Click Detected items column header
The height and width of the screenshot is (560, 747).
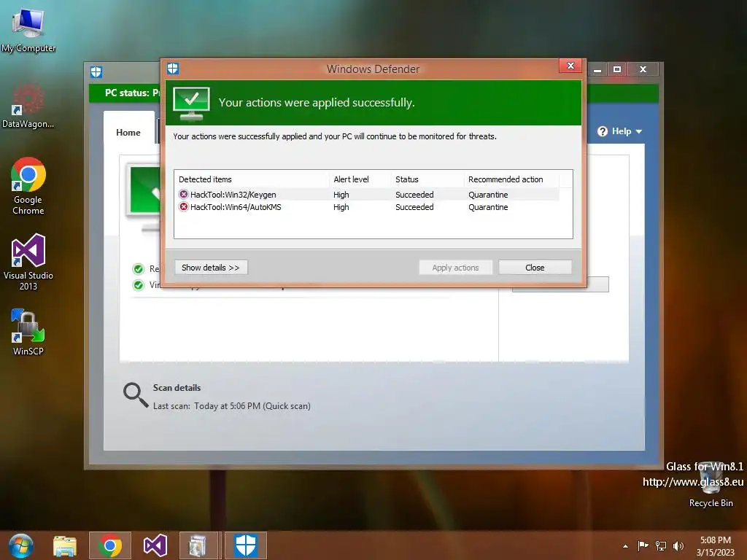(x=252, y=179)
